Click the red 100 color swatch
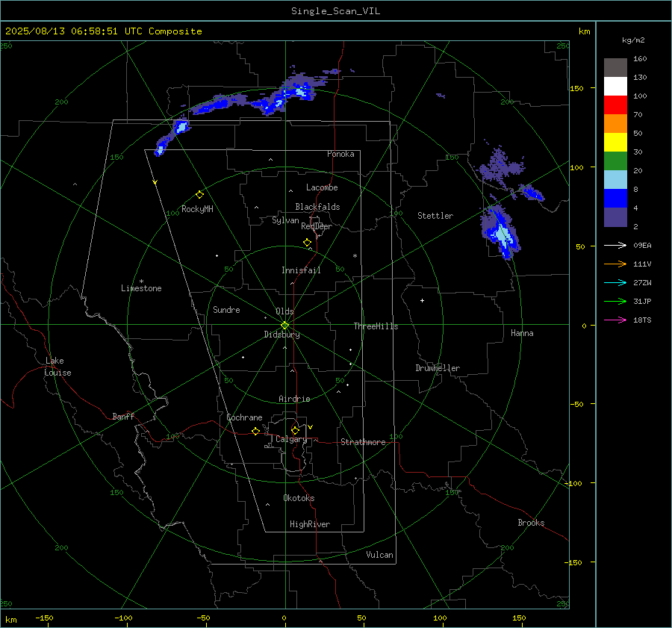Screen dimensions: 672x628 click(615, 105)
